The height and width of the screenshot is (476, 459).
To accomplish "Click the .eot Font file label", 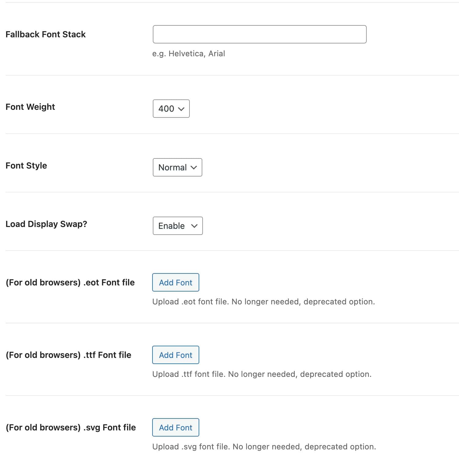I will (70, 282).
